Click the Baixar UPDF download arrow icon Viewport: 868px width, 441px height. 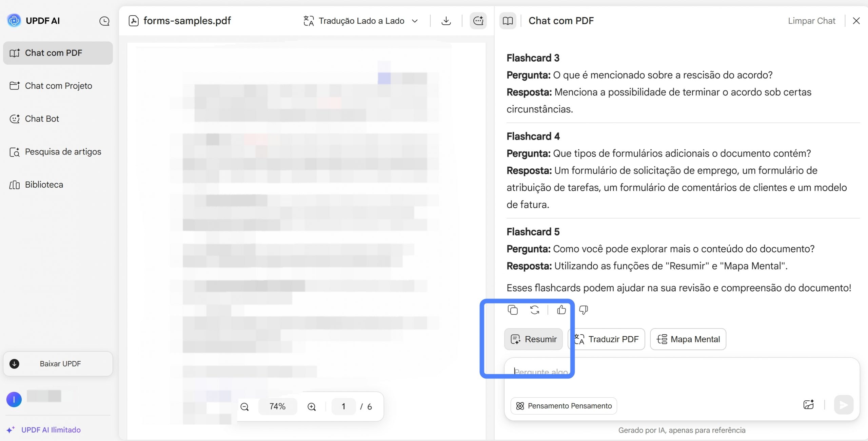point(14,364)
